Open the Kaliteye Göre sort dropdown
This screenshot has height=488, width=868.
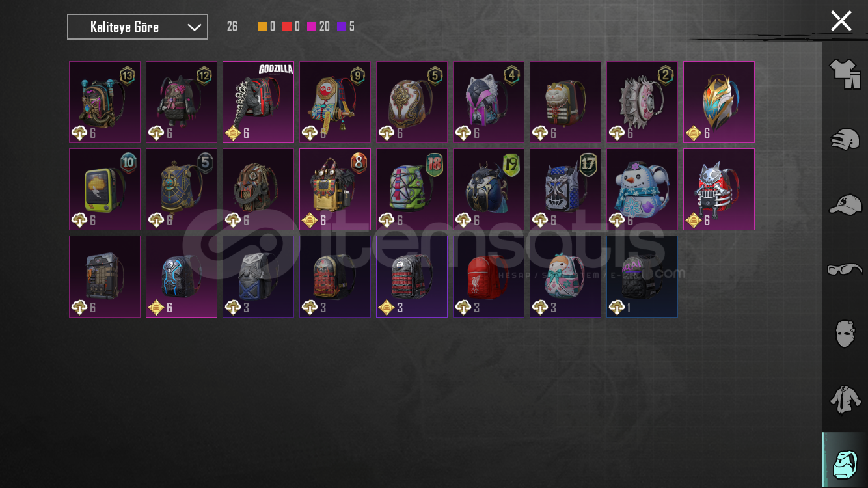coord(137,27)
